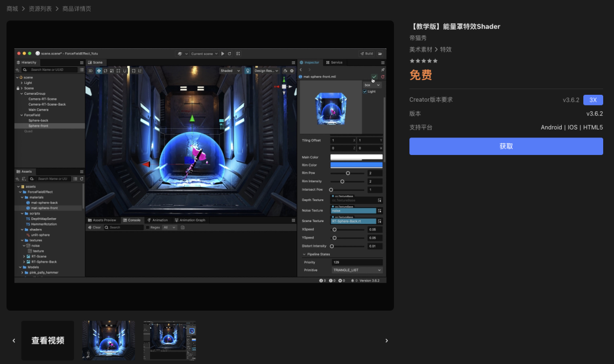The width and height of the screenshot is (614, 364).
Task: Open the Design Res dropdown
Action: tap(266, 71)
